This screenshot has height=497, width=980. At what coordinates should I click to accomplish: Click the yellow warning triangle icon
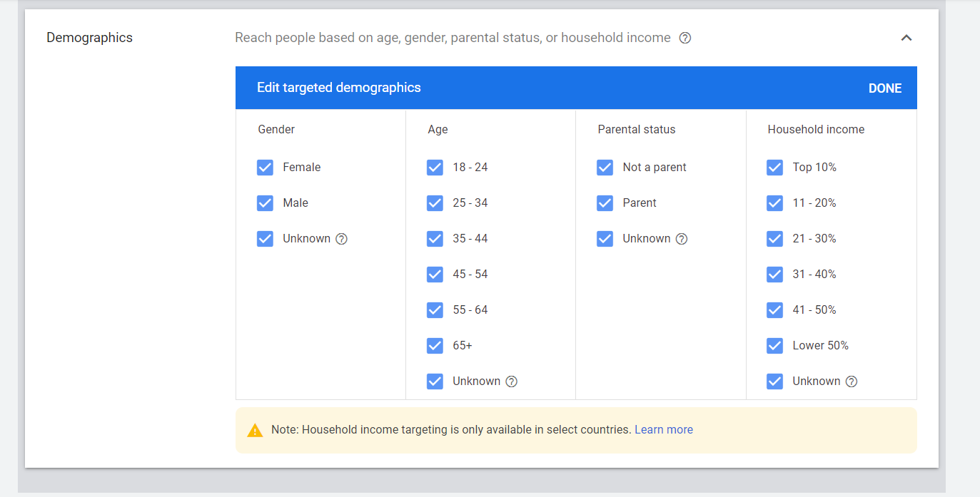(255, 430)
